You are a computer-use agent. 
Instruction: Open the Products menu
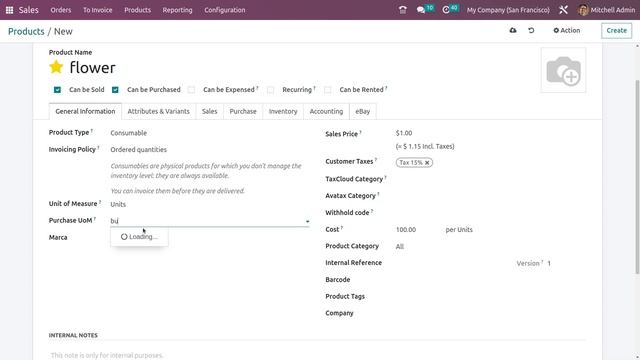point(138,10)
